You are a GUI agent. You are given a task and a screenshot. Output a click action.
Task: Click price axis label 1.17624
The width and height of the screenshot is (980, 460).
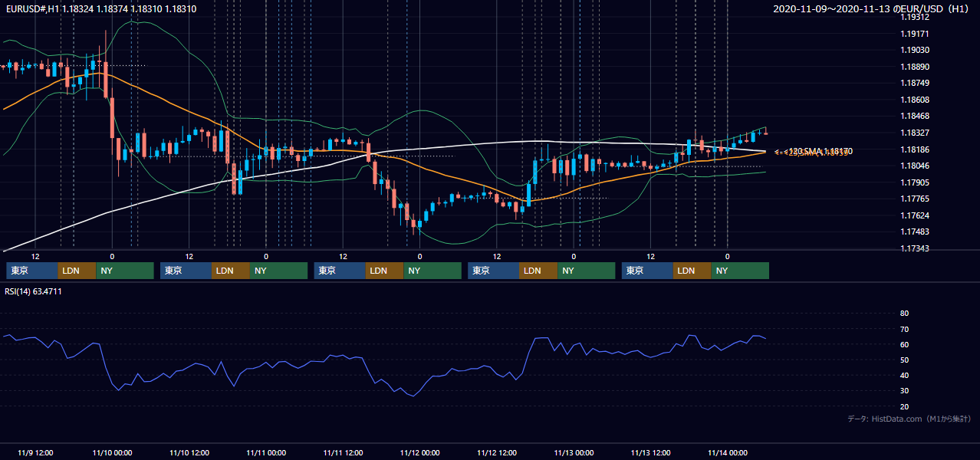click(915, 215)
